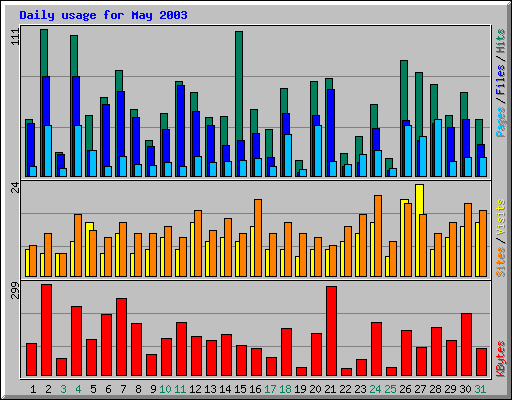Click the "Visits" legend label
Screen dimensions: 512x400
(x=500, y=218)
